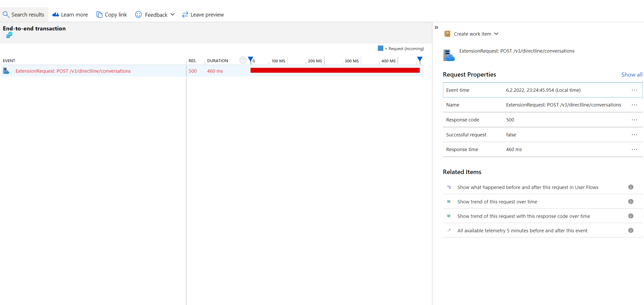
Task: Open All available telemetry 5 minutes before and after
Action: (522, 230)
